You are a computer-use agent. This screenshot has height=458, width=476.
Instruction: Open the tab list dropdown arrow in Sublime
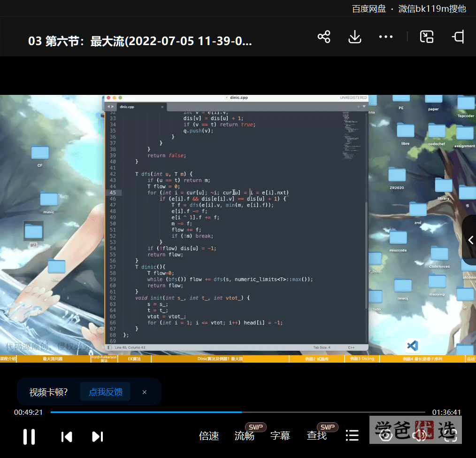coord(364,107)
